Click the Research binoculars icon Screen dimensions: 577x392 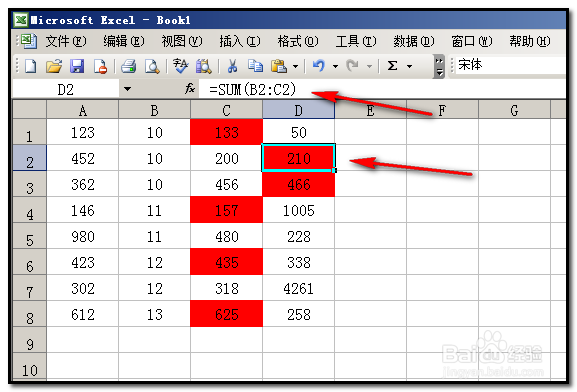[203, 66]
